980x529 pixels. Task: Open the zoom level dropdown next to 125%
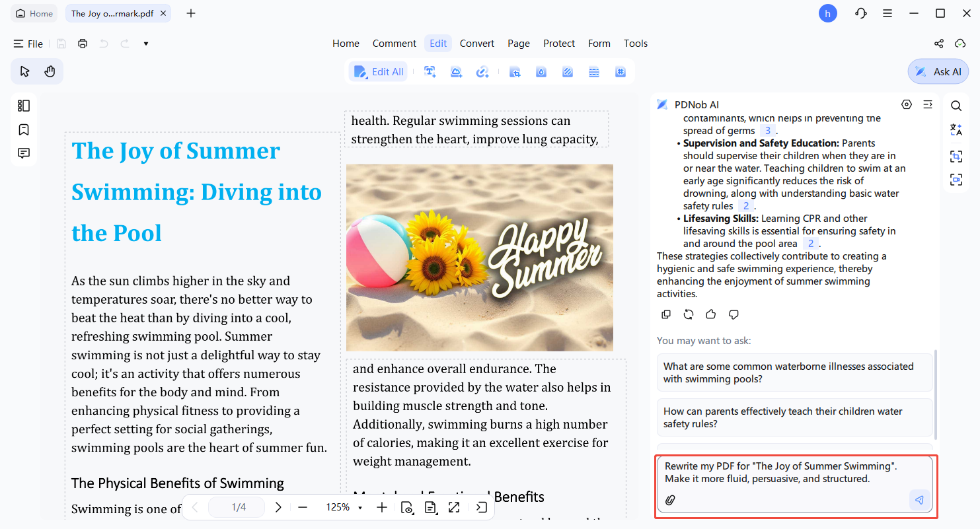[359, 507]
